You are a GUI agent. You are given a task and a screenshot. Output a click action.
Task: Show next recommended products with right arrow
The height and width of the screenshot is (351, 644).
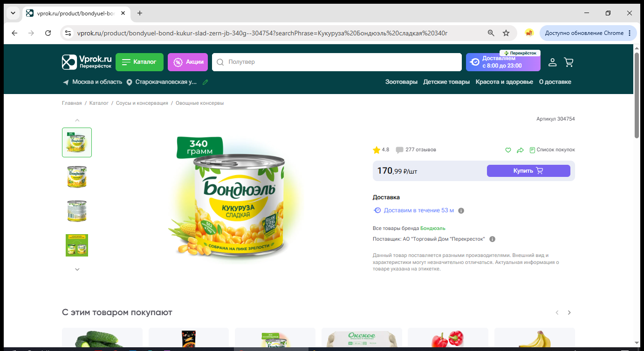click(x=569, y=313)
